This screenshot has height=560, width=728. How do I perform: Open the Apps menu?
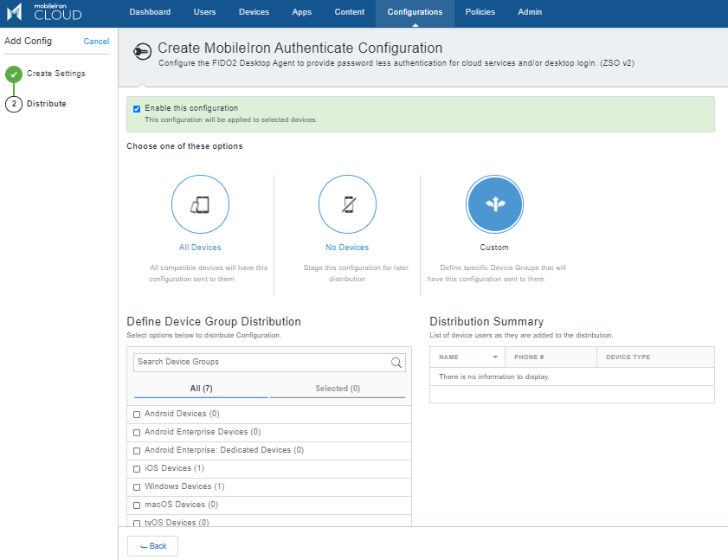point(302,12)
